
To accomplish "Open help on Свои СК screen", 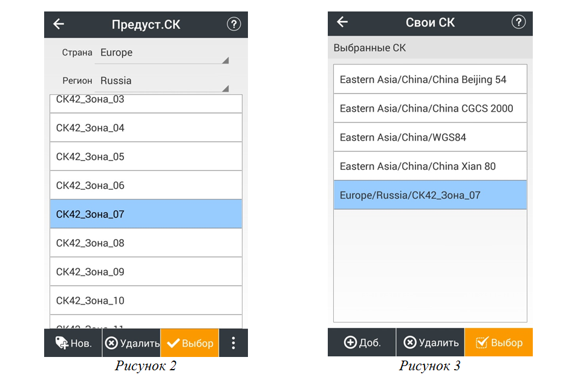I will (518, 22).
